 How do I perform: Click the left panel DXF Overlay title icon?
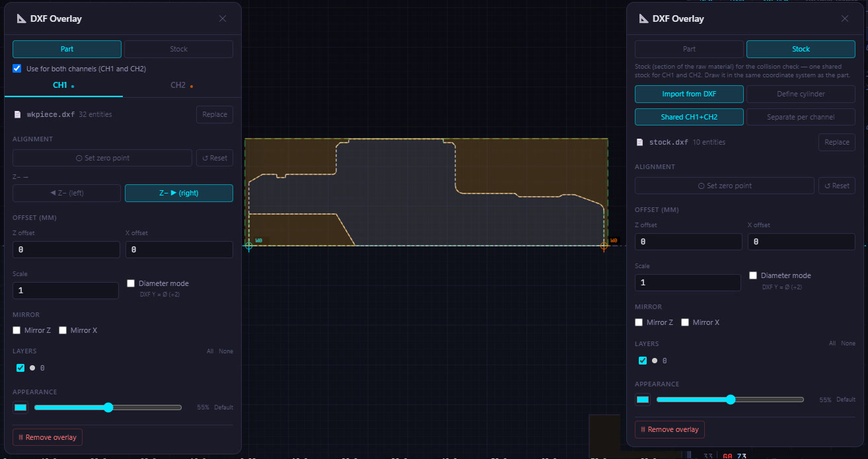pos(20,18)
